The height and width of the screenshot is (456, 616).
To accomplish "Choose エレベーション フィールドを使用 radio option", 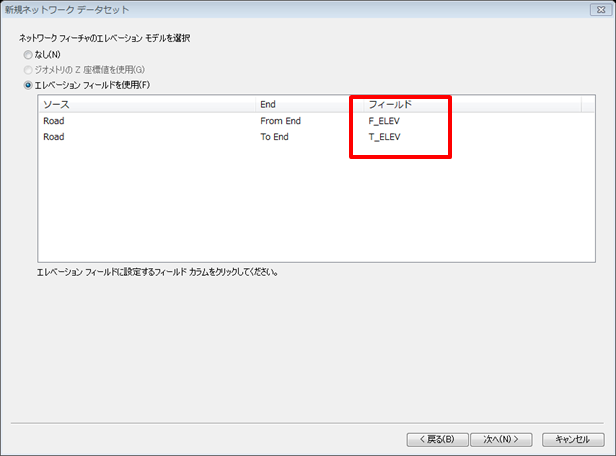I will (x=28, y=86).
